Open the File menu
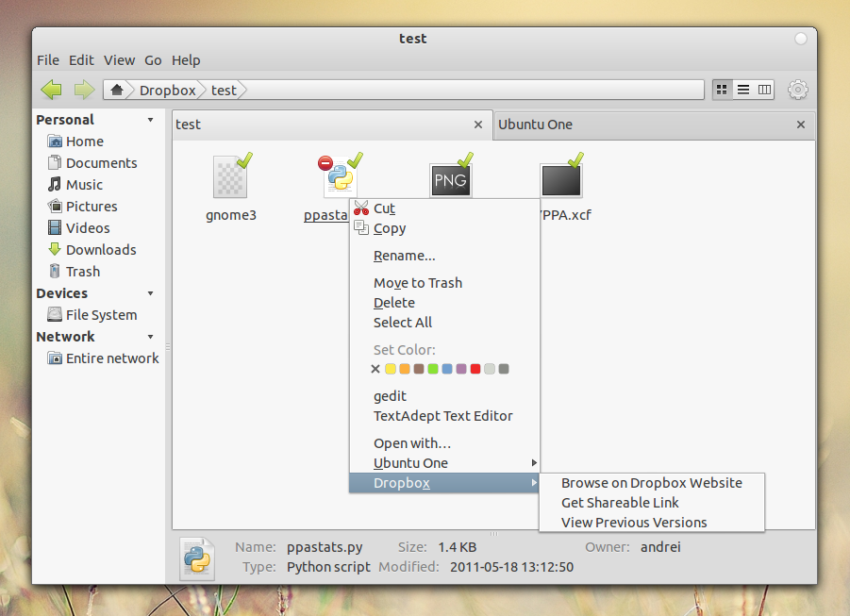 pos(48,60)
